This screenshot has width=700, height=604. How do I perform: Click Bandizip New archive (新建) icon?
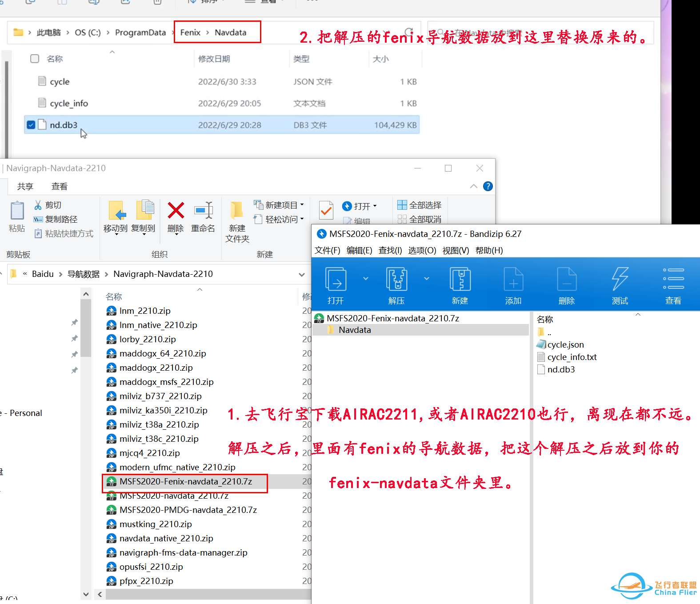point(460,279)
